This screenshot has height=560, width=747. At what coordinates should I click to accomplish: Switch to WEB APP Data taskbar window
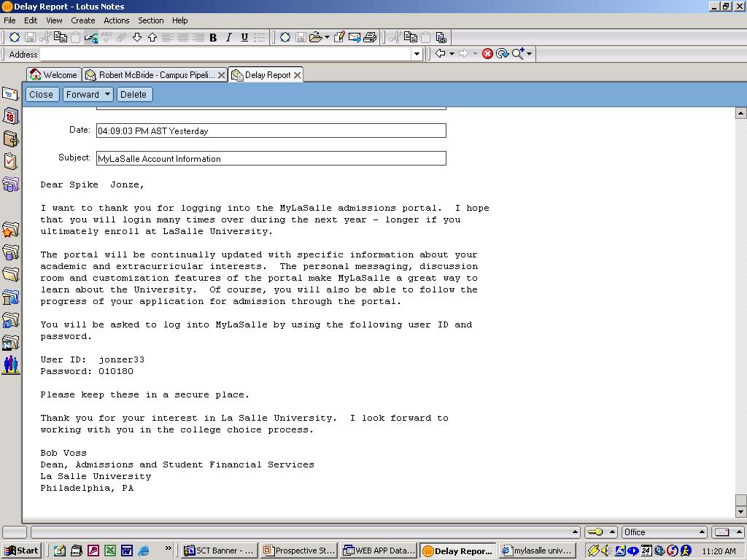point(379,551)
